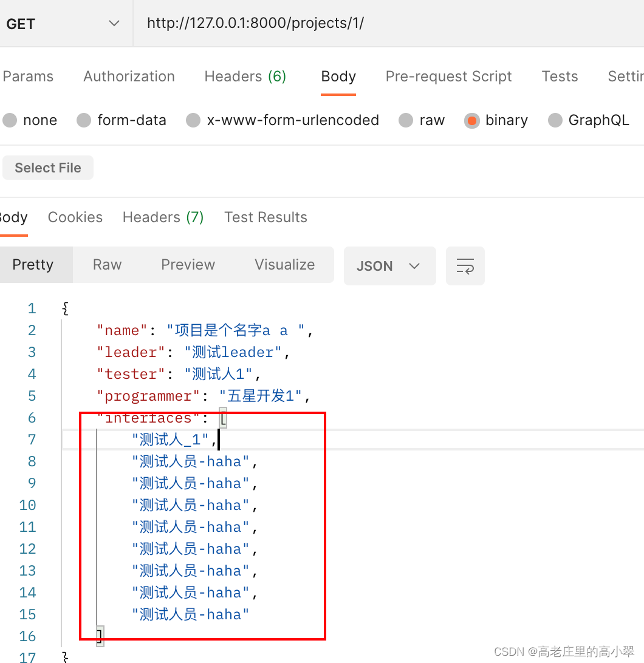Click line number 7 in the response
644x663 pixels.
click(32, 439)
